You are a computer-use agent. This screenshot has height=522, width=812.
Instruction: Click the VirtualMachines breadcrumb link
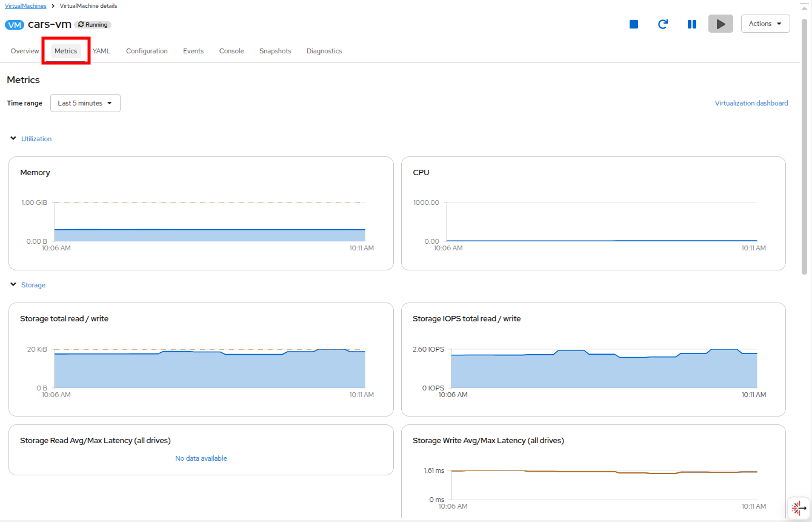[x=25, y=5]
